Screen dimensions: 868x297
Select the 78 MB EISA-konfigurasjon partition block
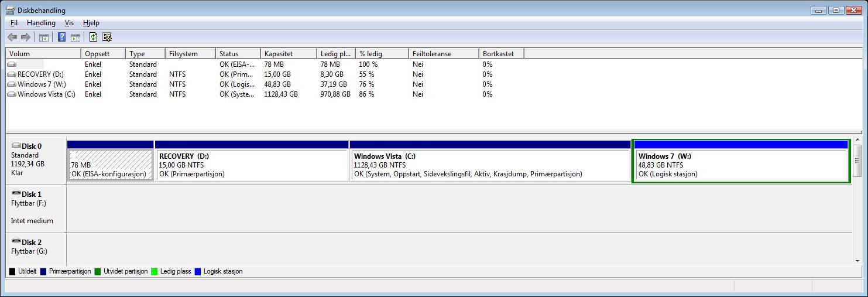pos(110,161)
